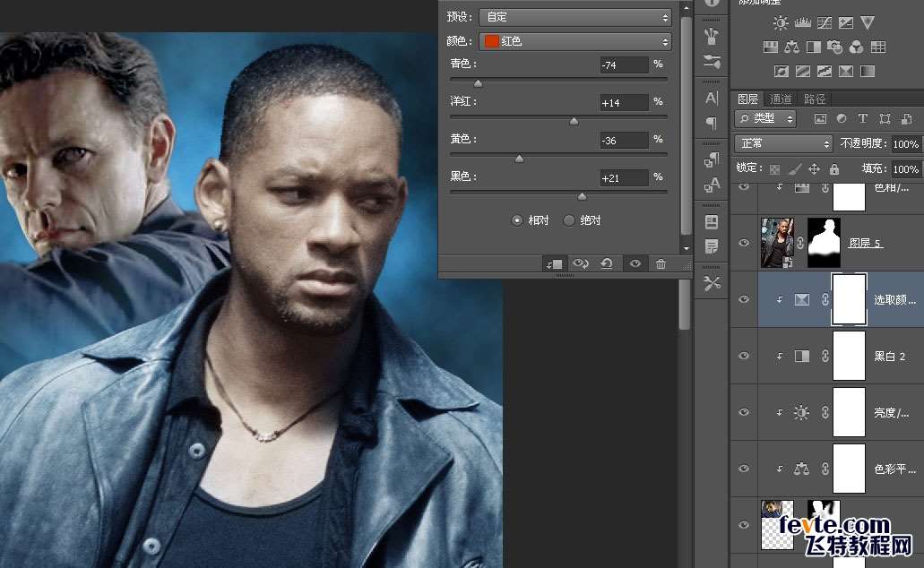Click the 填充 fill field
Screen dimensions: 924x568
(905, 169)
